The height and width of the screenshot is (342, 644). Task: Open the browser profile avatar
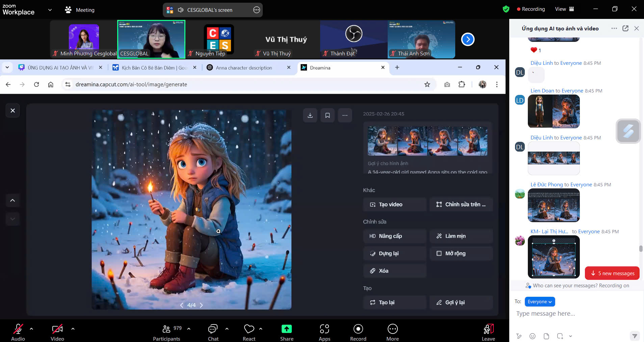(x=482, y=84)
